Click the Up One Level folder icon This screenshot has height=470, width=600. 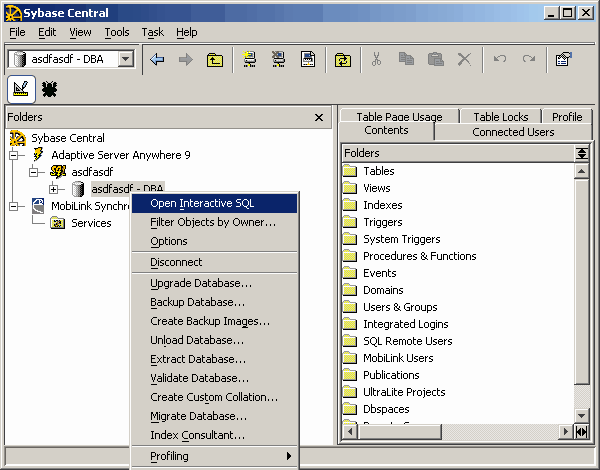click(215, 60)
